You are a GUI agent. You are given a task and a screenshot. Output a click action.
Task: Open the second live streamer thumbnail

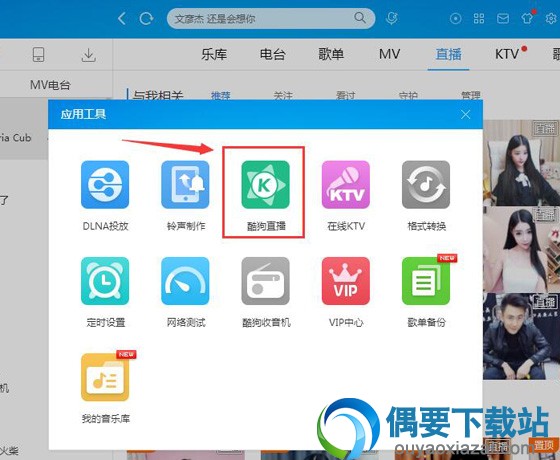point(521,249)
